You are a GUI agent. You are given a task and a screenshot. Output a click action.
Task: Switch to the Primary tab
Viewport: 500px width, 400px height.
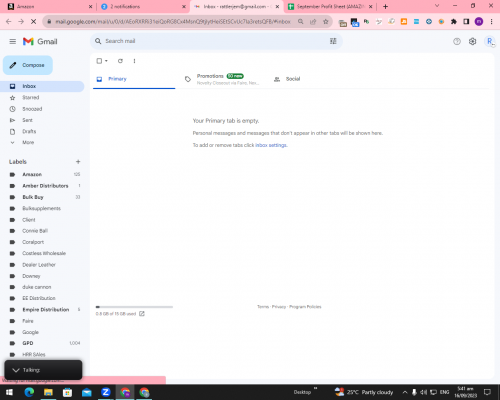tap(134, 79)
